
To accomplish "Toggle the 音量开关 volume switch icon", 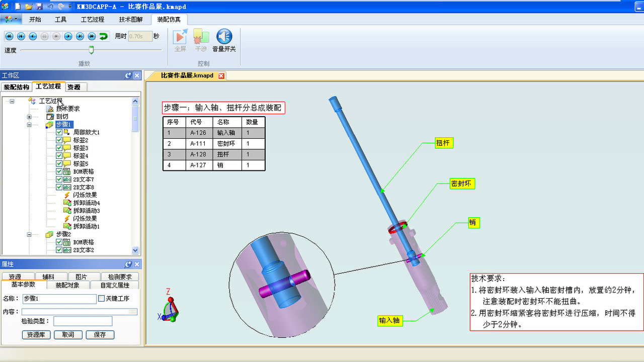I will pyautogui.click(x=223, y=36).
